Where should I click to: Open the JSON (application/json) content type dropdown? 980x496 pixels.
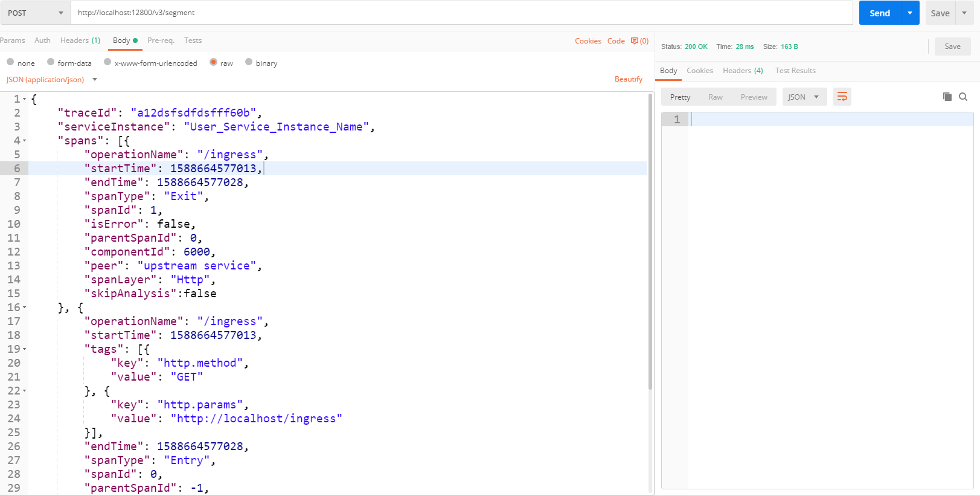(x=51, y=80)
